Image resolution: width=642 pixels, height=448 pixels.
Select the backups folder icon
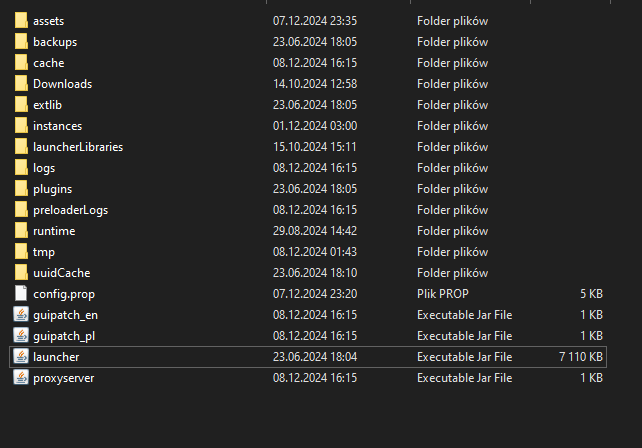point(22,42)
